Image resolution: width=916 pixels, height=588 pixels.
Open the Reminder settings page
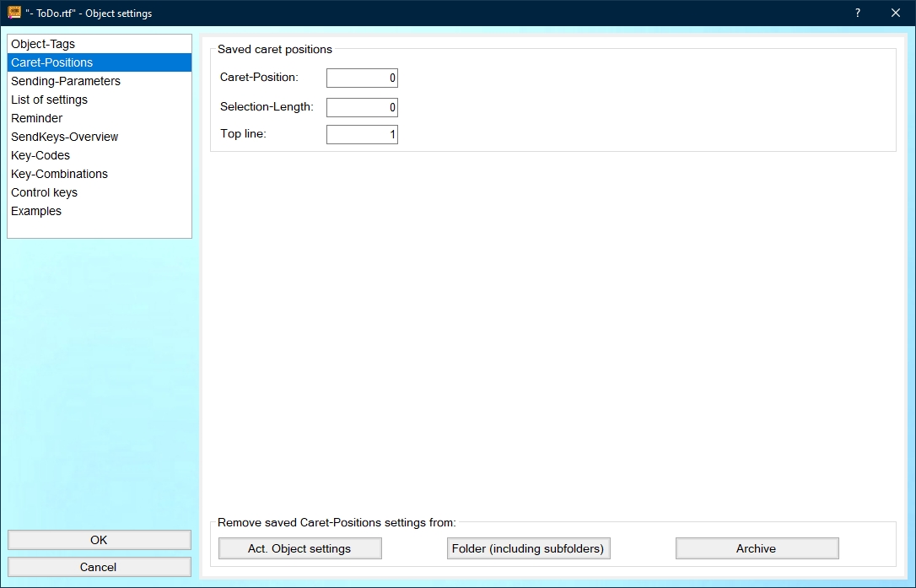pyautogui.click(x=36, y=118)
